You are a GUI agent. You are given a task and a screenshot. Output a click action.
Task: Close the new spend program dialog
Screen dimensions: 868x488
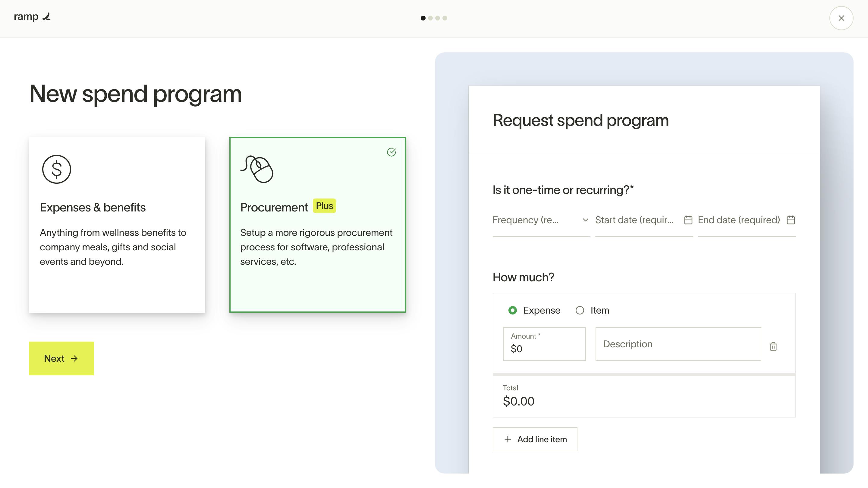841,18
